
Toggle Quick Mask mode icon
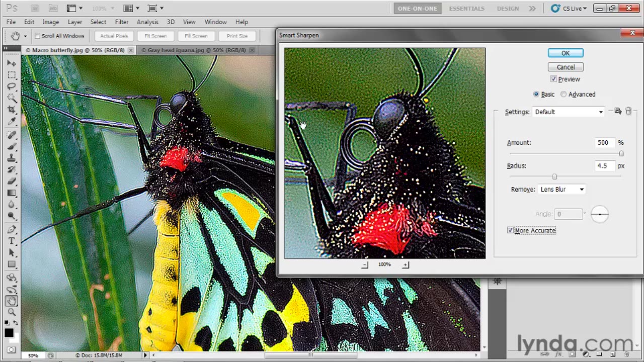[x=12, y=349]
